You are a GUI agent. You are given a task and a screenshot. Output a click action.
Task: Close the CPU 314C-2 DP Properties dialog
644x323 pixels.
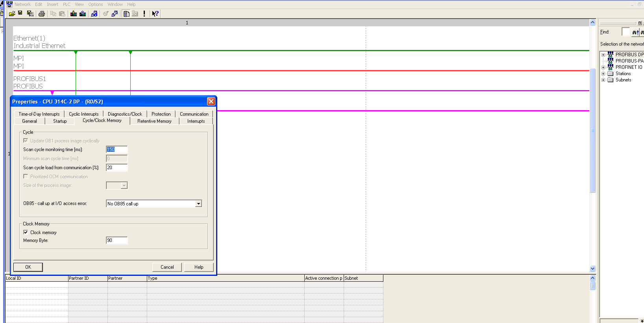(x=211, y=102)
